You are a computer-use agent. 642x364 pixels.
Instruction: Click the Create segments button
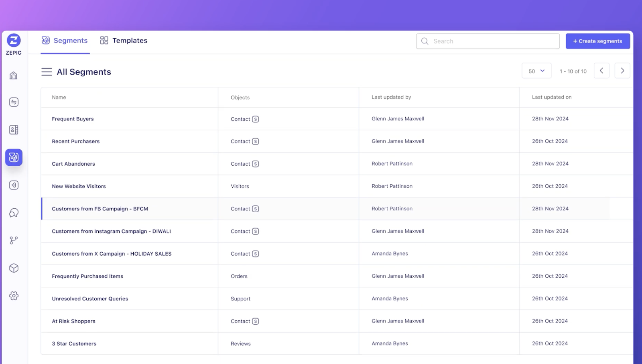click(598, 41)
